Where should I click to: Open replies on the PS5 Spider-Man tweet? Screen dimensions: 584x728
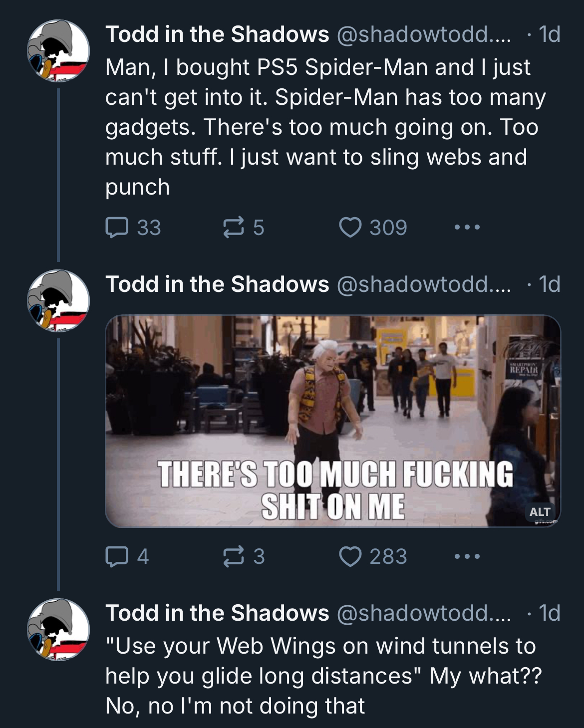133,228
